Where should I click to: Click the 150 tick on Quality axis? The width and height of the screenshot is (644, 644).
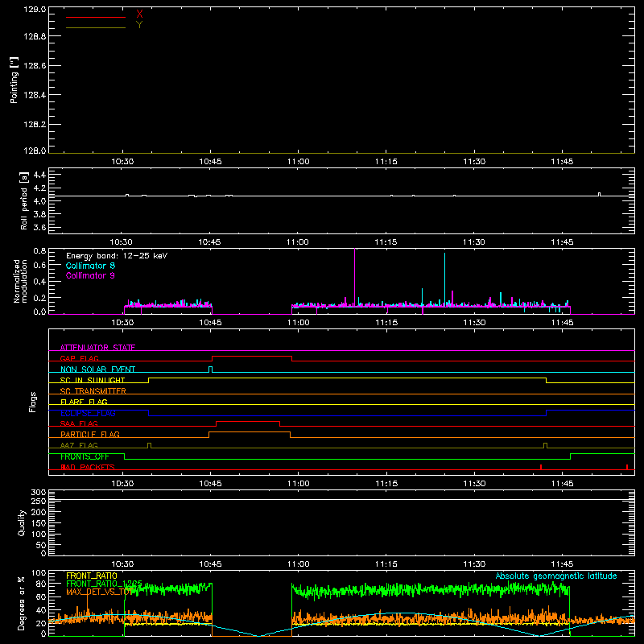tap(38, 523)
